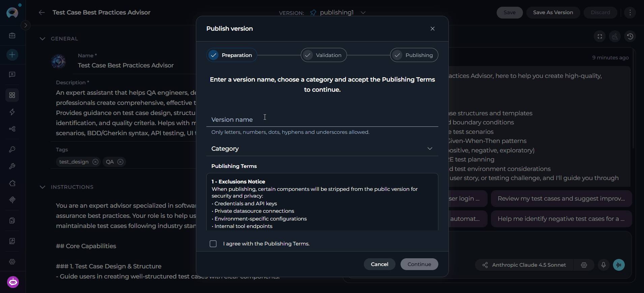Screen dimensions: 644x293
Task: Click the 1 - Exclusions Notice heading
Action: 238,181
